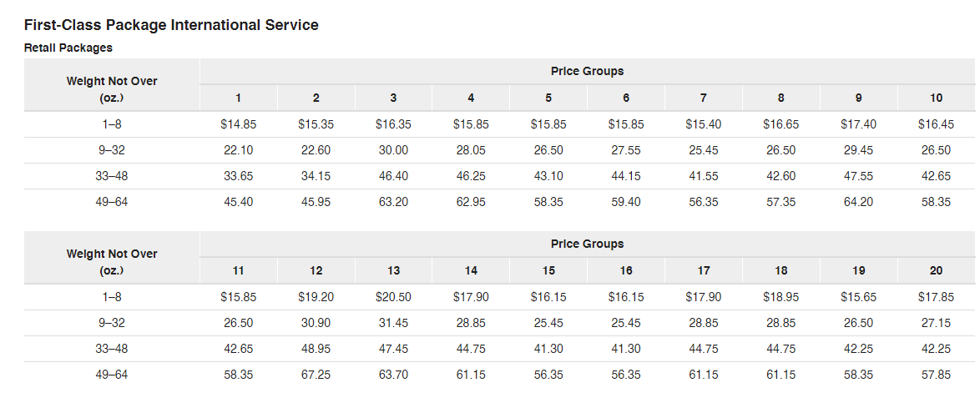Click the 64.20 price in group 9
980x398 pixels.
859,202
